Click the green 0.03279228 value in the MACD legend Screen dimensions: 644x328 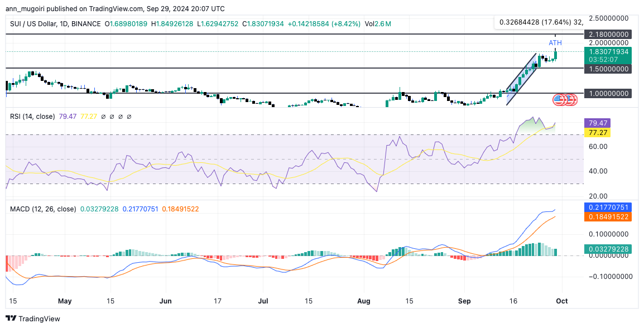pos(99,209)
